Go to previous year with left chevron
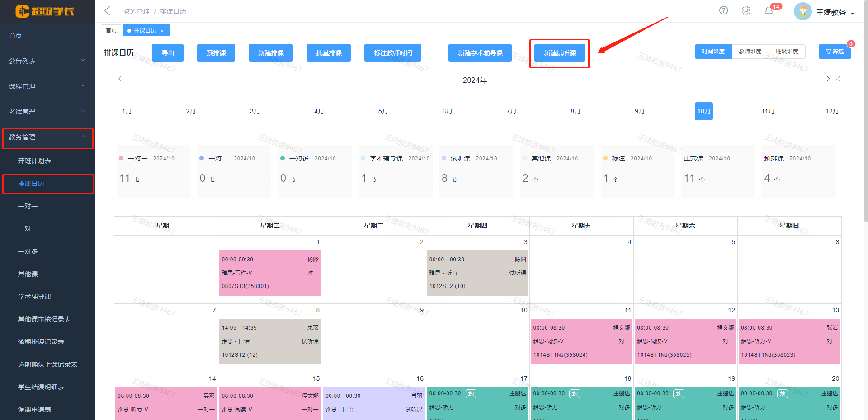This screenshot has width=868, height=420. [120, 79]
